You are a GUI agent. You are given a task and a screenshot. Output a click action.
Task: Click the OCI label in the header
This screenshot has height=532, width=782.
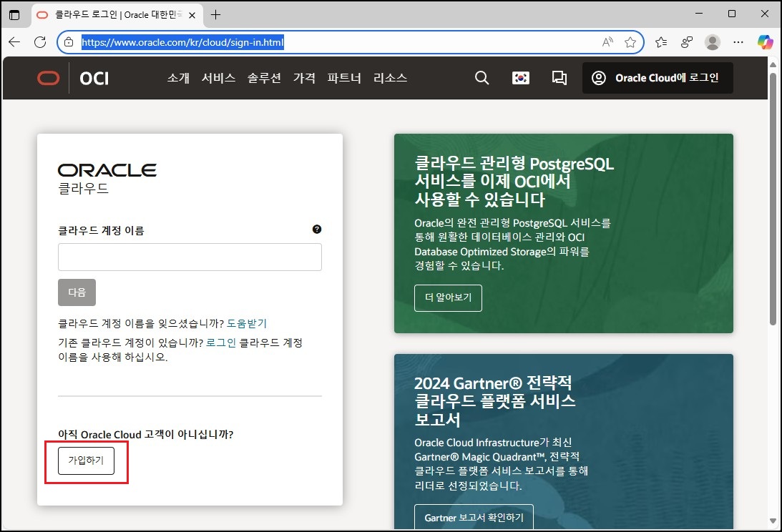coord(94,78)
